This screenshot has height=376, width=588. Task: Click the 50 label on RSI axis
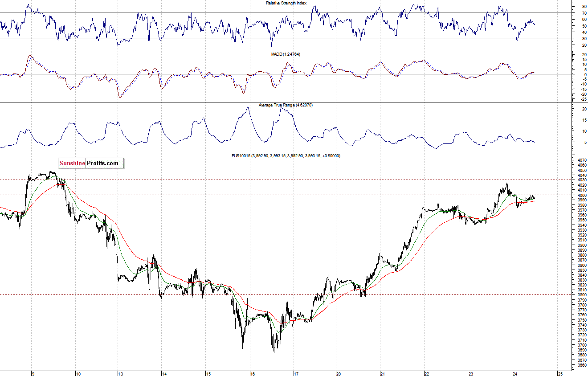[584, 26]
